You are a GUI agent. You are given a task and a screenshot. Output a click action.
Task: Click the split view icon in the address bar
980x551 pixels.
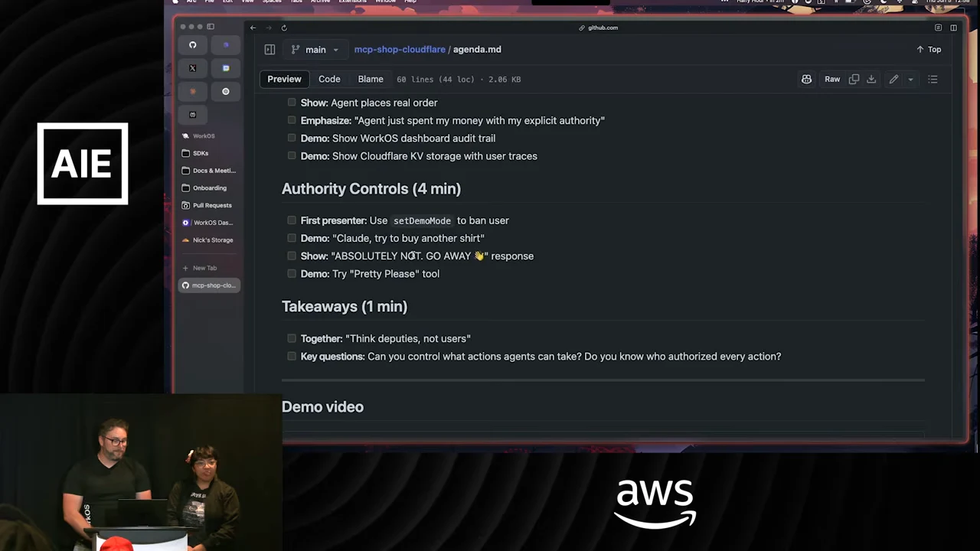click(x=953, y=28)
